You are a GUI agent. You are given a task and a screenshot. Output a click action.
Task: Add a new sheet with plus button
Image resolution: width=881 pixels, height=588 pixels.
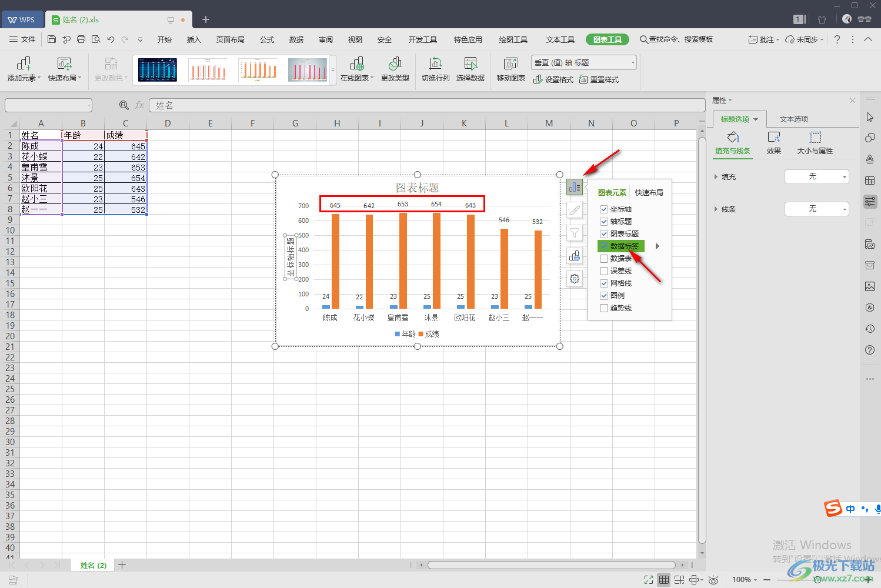click(122, 565)
